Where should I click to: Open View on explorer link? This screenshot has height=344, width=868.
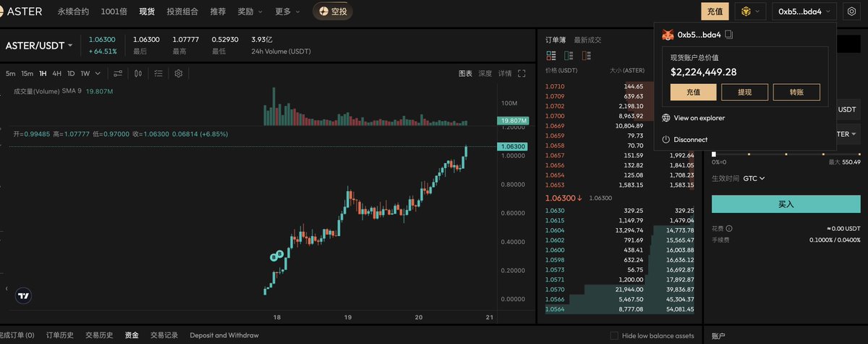[x=699, y=117]
